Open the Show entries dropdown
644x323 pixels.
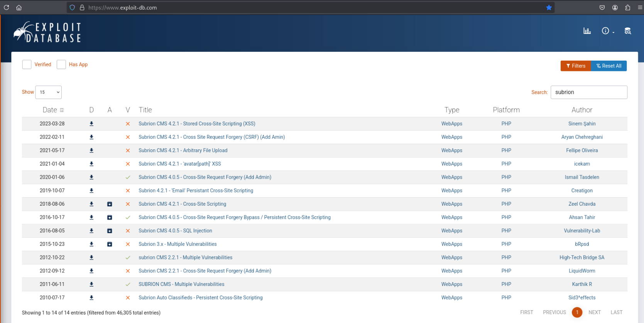[48, 92]
